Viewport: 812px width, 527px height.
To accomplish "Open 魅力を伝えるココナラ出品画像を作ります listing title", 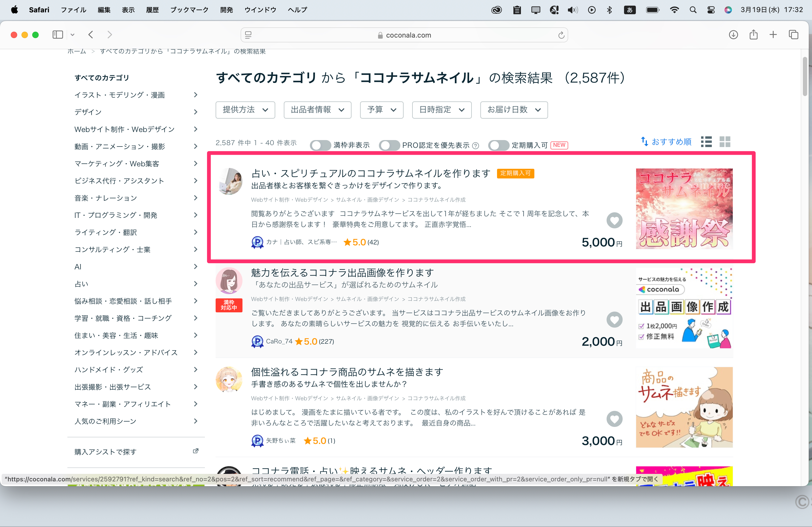I will coord(343,273).
